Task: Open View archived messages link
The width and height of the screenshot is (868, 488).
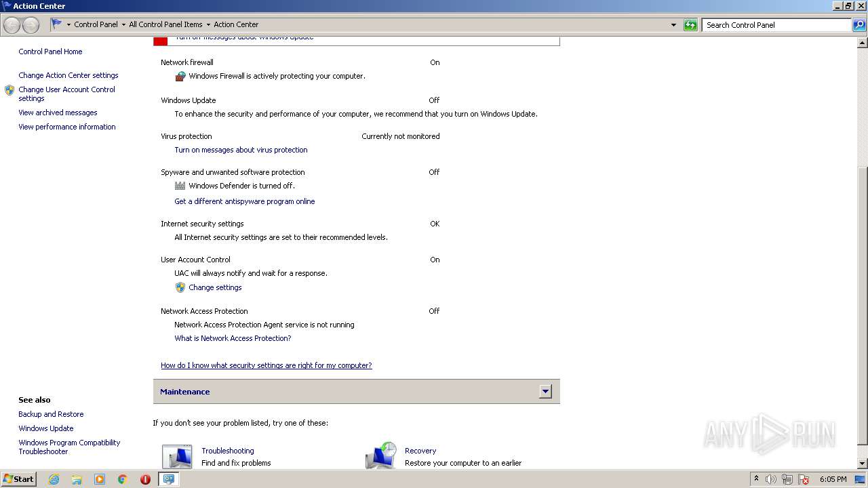Action: pyautogui.click(x=58, y=113)
